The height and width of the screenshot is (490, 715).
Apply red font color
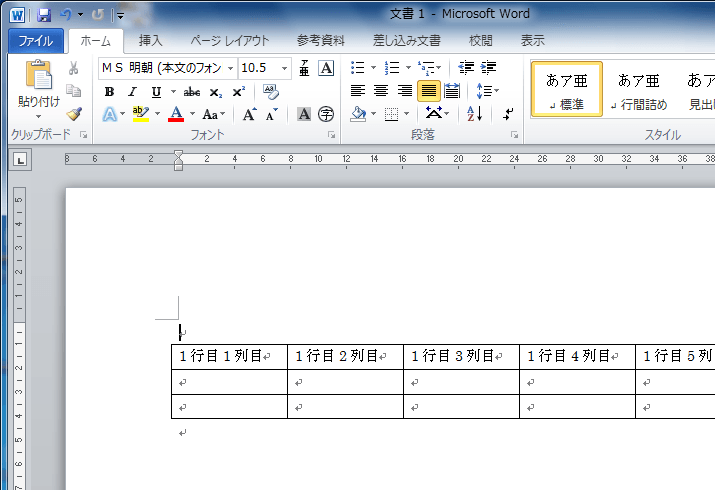click(x=176, y=114)
